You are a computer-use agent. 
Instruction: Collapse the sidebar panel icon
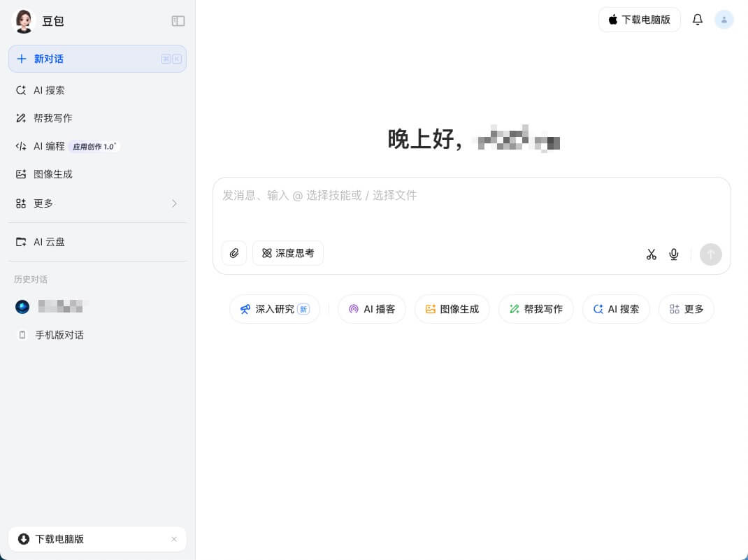(178, 21)
